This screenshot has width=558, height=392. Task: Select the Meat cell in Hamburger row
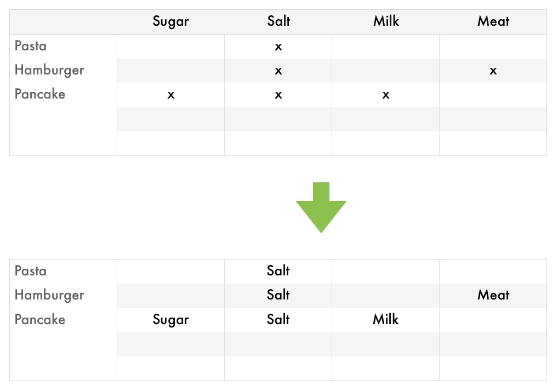click(x=493, y=295)
